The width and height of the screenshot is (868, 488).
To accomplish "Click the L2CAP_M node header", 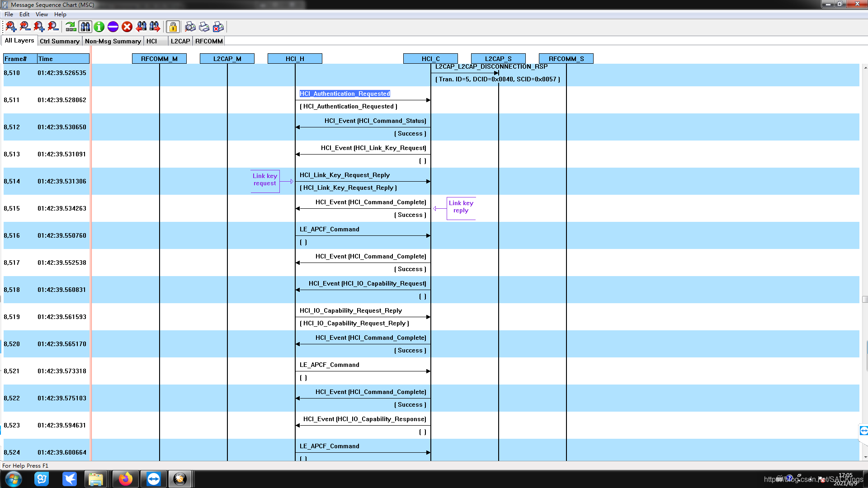I will 227,59.
